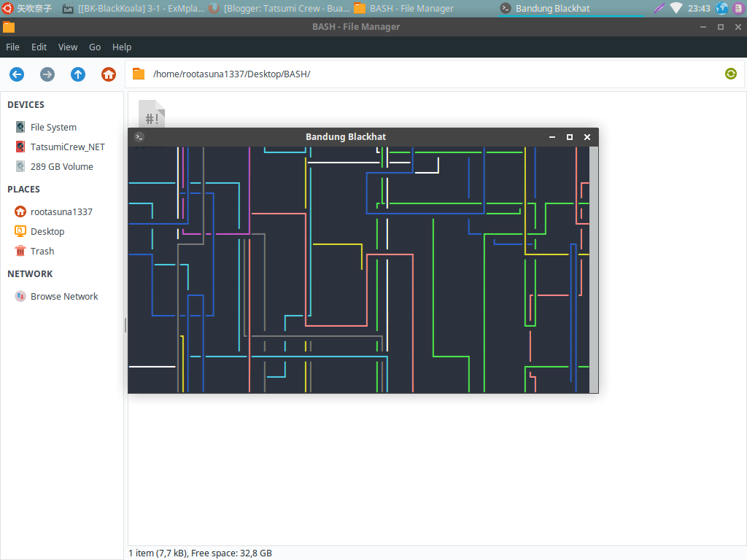Reload the folder with the green refresh icon
Image resolution: width=747 pixels, height=560 pixels.
tap(730, 74)
